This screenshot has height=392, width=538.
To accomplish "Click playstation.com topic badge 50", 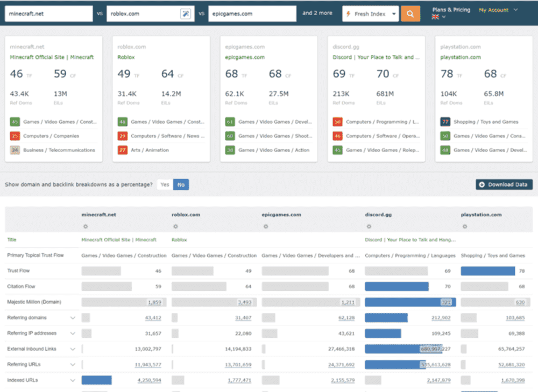I will 445,136.
